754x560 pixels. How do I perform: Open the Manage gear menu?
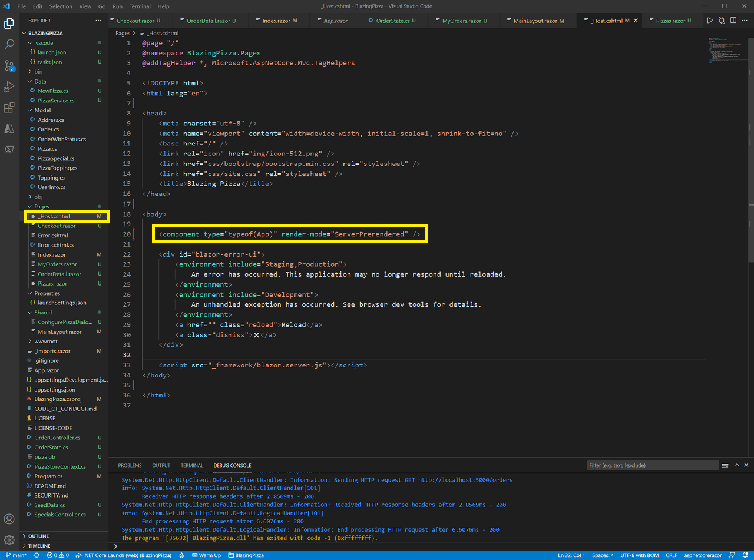(x=9, y=540)
